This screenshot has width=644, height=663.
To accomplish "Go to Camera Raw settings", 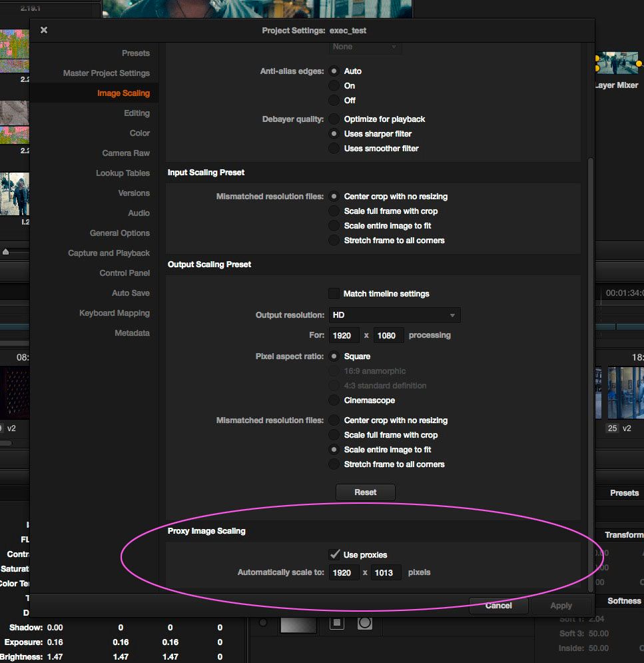I will click(126, 153).
